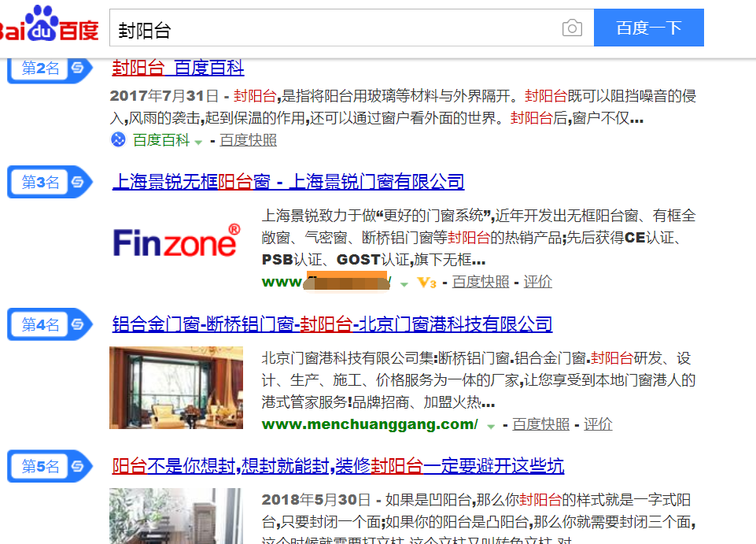The height and width of the screenshot is (544, 756).
Task: Click the rank 5 badge swirl icon
Action: (x=78, y=466)
